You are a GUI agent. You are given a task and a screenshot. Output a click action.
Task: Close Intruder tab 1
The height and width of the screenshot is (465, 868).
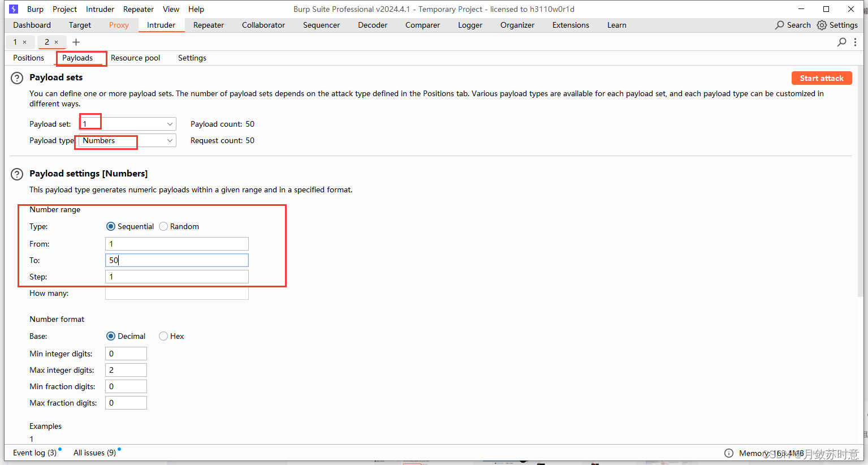[x=24, y=42]
